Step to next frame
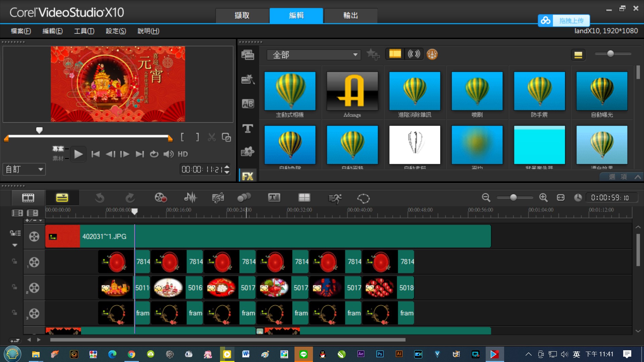 pyautogui.click(x=125, y=154)
